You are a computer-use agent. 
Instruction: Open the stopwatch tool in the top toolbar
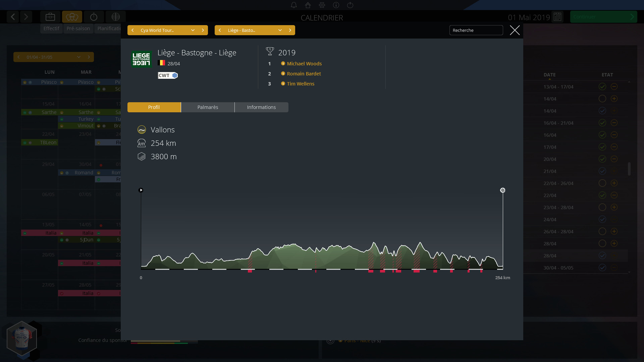point(94,17)
